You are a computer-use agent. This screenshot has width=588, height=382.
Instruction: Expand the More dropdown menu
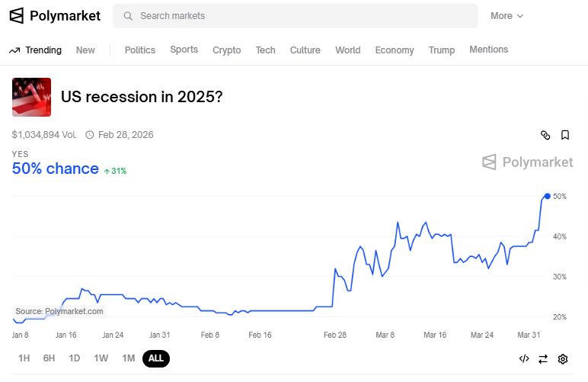(507, 16)
